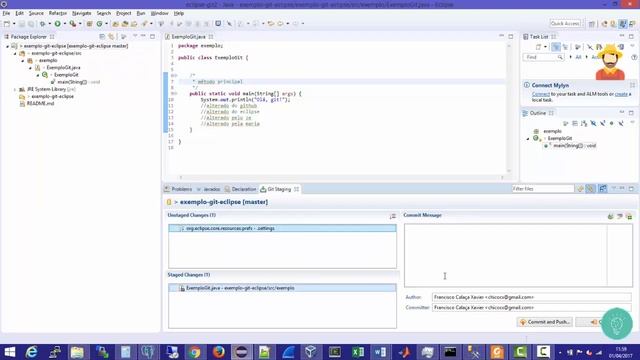Click the Connect link in Connect Mylyn
The height and width of the screenshot is (360, 640).
click(x=540, y=94)
